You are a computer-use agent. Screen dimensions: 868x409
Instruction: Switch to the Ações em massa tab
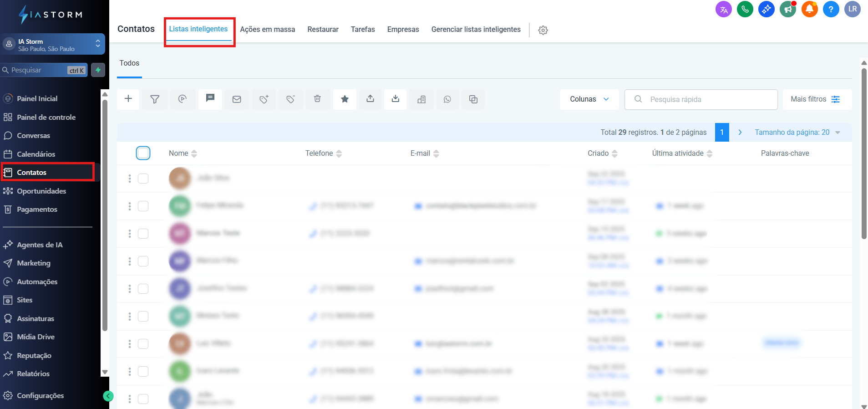click(x=267, y=30)
